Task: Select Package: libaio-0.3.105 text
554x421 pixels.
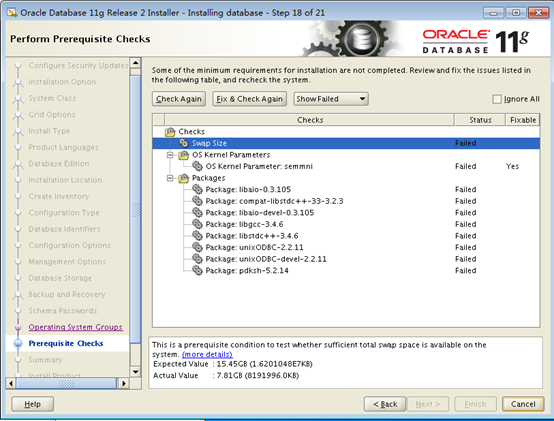Action: (x=248, y=190)
